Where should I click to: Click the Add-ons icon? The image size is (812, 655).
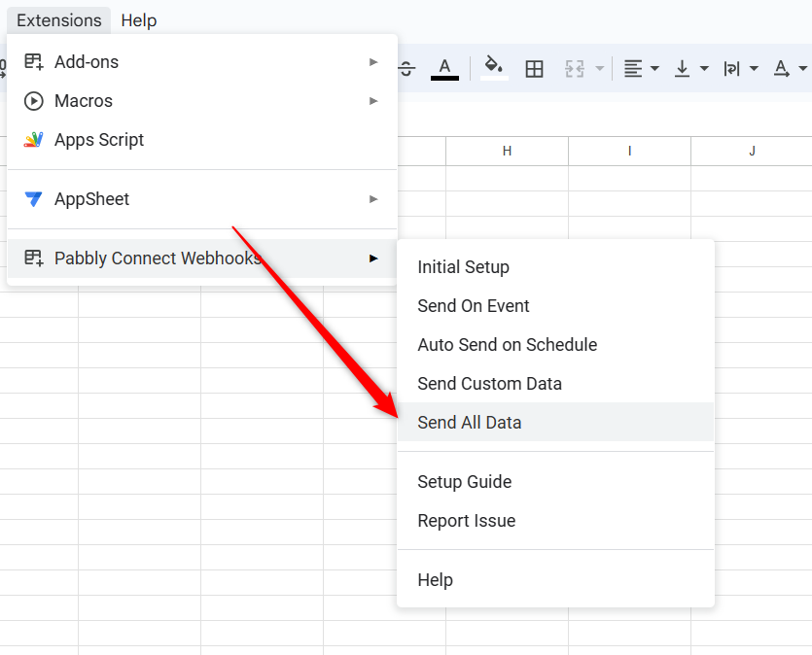[34, 61]
